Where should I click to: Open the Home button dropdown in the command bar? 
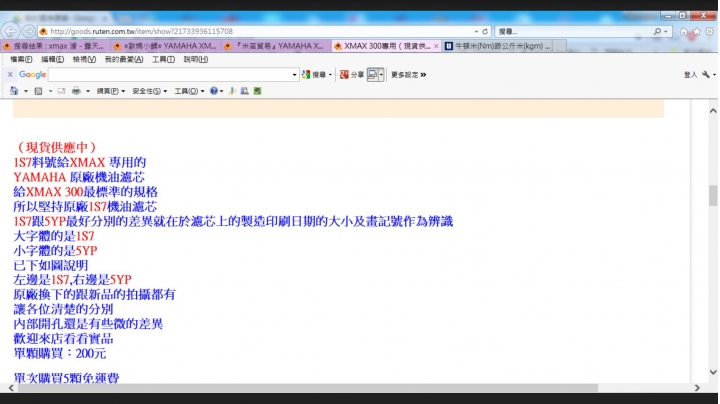click(26, 91)
